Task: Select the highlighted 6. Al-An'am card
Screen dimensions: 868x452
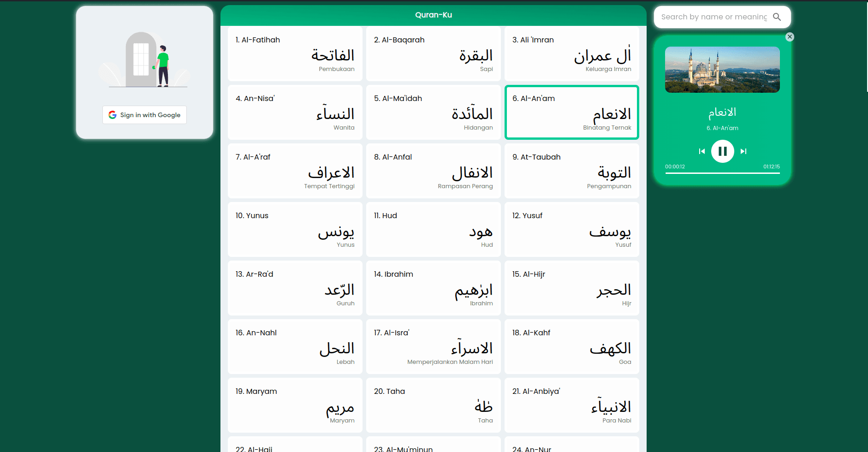Action: (572, 113)
